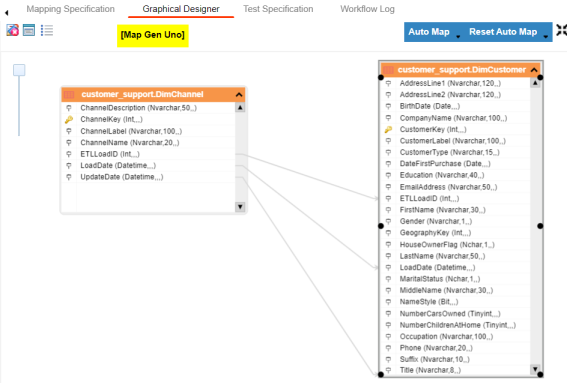Collapse the customer_support.DimChannel table

[239, 95]
